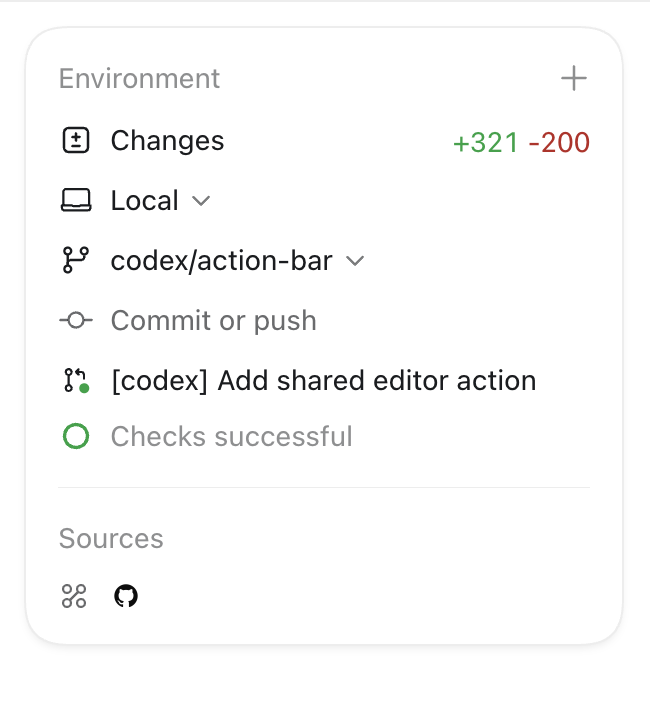Viewport: 650px width, 718px height.
Task: Expand the Local environment chevron
Action: click(201, 201)
